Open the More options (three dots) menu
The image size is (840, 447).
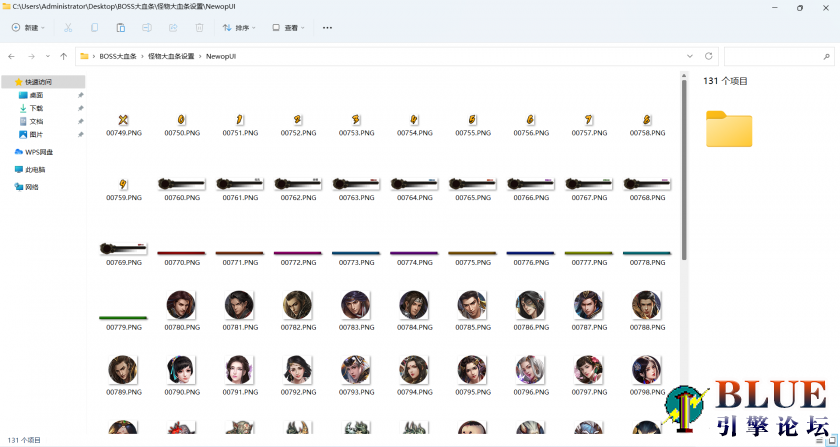coord(327,28)
